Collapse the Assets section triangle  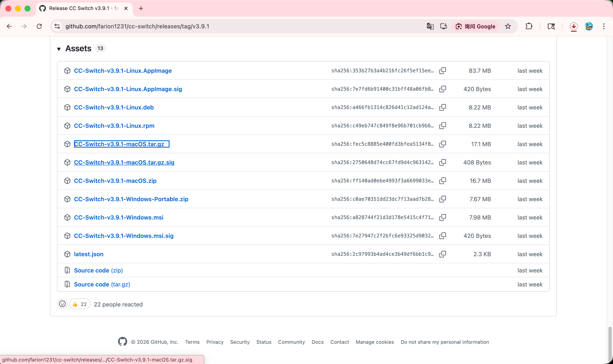[59, 49]
